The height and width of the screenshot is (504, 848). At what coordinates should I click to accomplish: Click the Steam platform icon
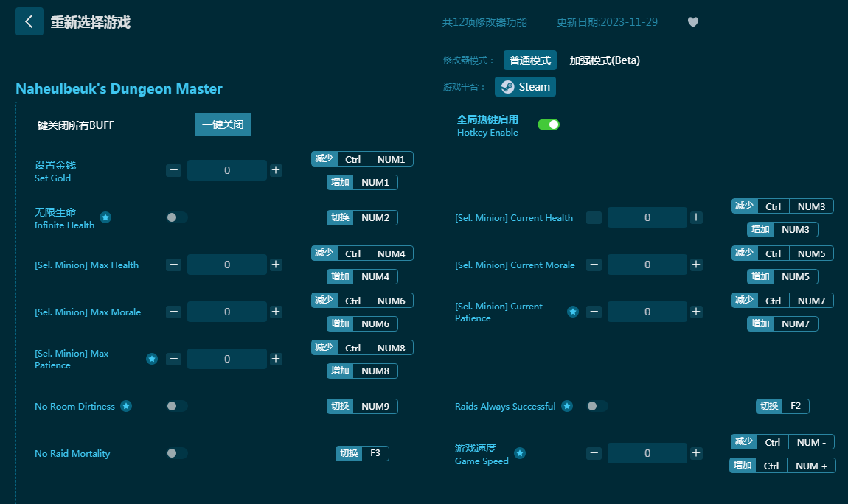tap(508, 87)
